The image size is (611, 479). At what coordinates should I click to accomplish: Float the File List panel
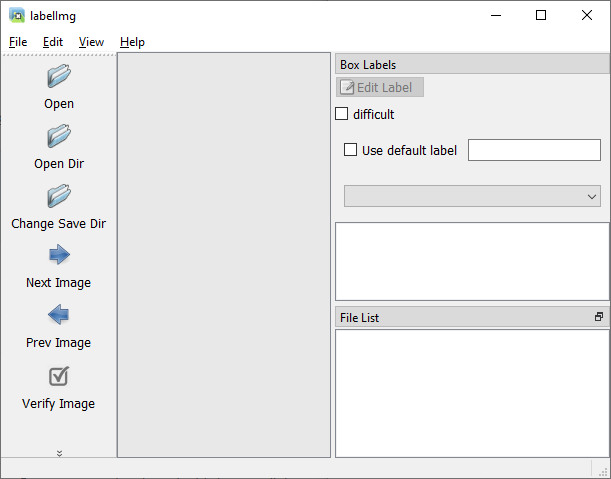pos(599,317)
